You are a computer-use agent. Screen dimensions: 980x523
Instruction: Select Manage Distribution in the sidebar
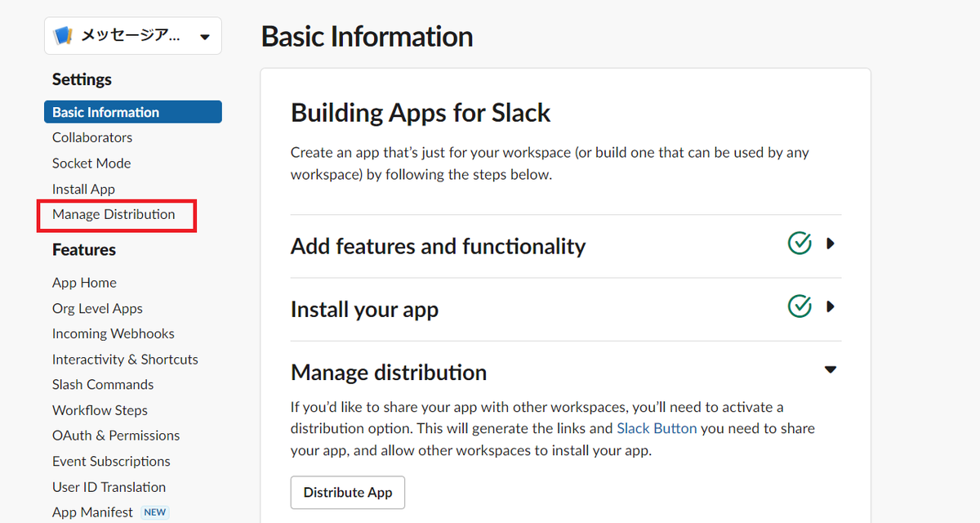pyautogui.click(x=114, y=214)
